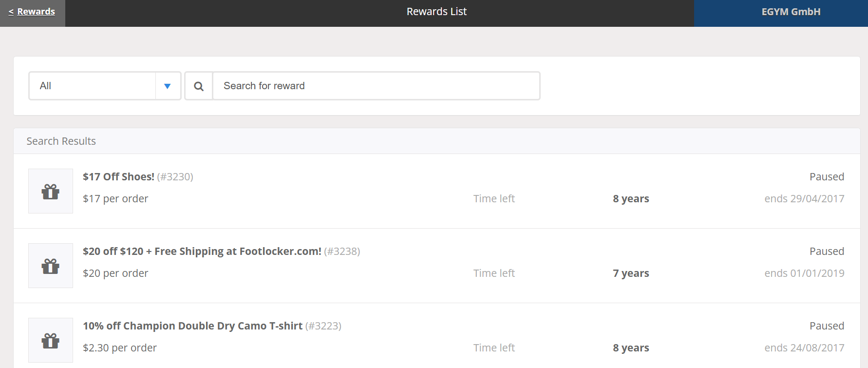Open the $20 off $120 Footlocker reward
868x368 pixels.
pyautogui.click(x=202, y=252)
